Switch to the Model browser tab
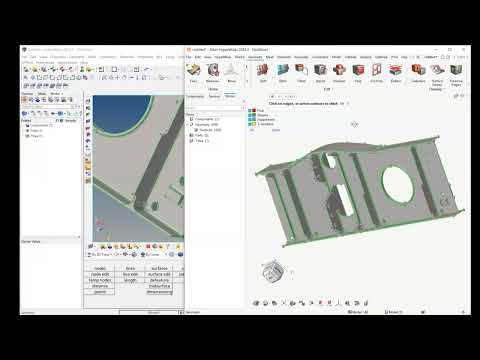480x360 pixels. pyautogui.click(x=230, y=96)
